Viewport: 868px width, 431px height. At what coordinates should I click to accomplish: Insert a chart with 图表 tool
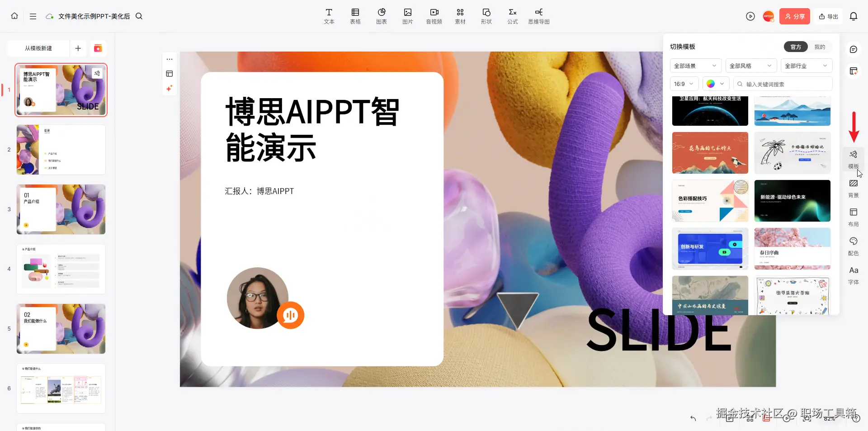pyautogui.click(x=382, y=16)
